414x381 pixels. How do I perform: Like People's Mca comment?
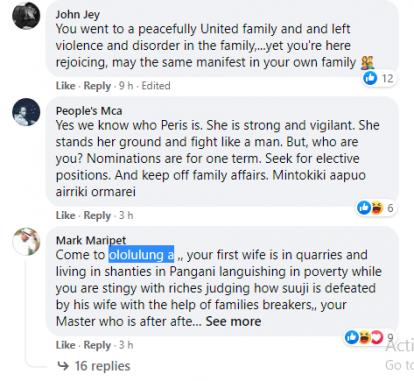(x=65, y=215)
